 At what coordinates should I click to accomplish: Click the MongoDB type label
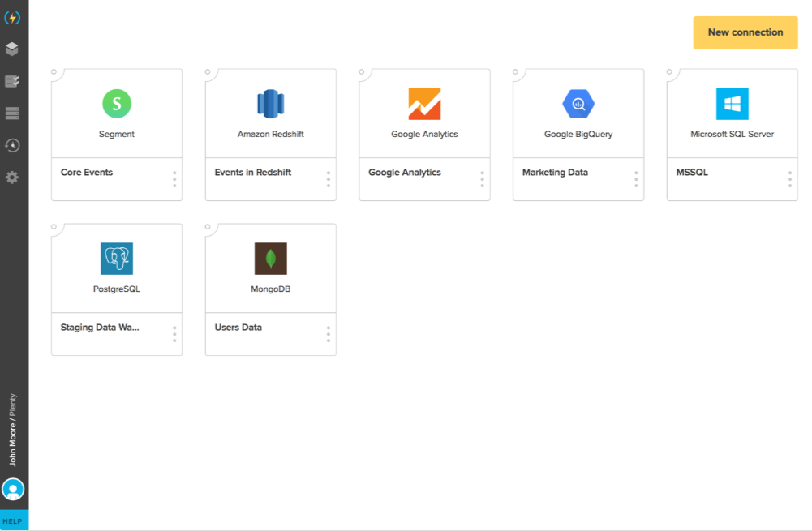[270, 289]
